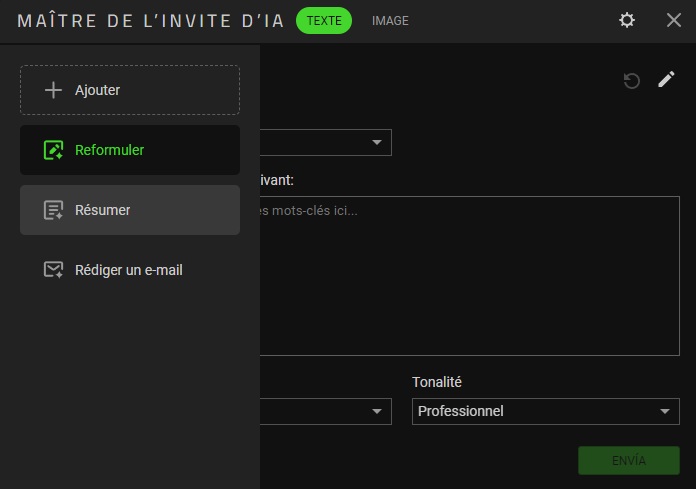Image resolution: width=696 pixels, height=489 pixels.
Task: Choose Rédiger un e-mail from the list
Action: (x=130, y=270)
